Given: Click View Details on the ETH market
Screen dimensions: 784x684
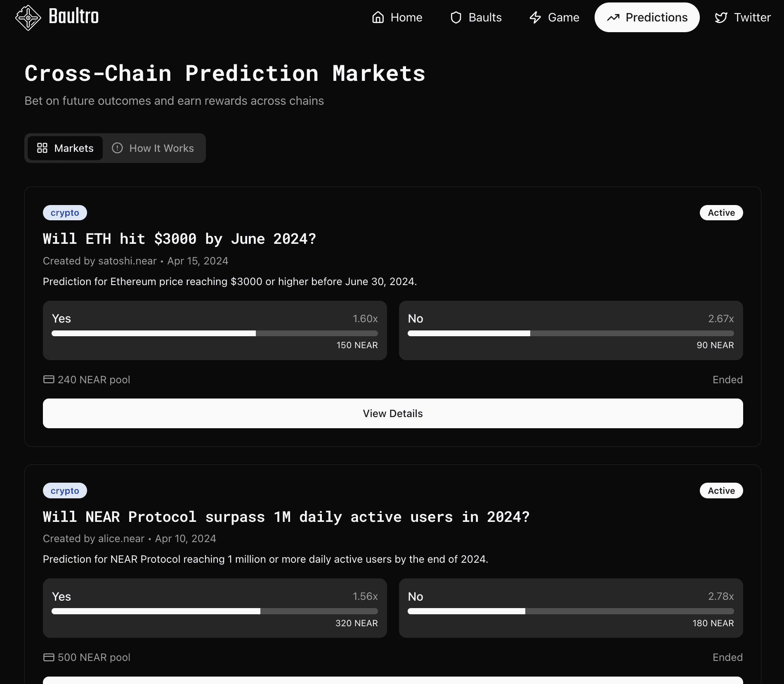Looking at the screenshot, I should click(392, 413).
